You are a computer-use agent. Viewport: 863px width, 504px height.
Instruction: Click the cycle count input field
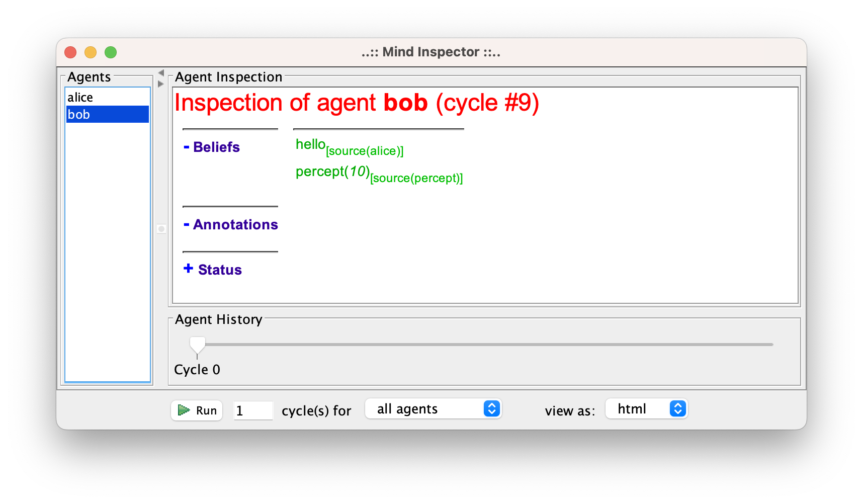click(x=253, y=410)
